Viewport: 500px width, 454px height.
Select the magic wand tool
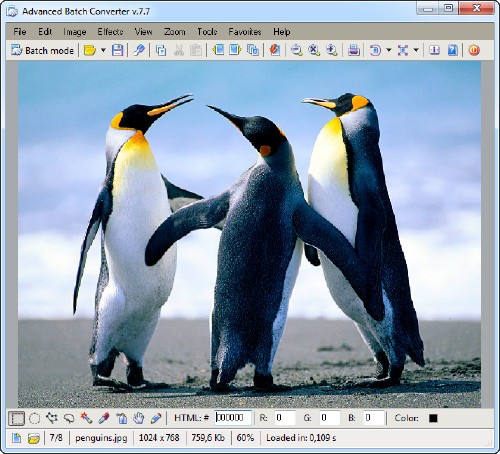(x=86, y=418)
